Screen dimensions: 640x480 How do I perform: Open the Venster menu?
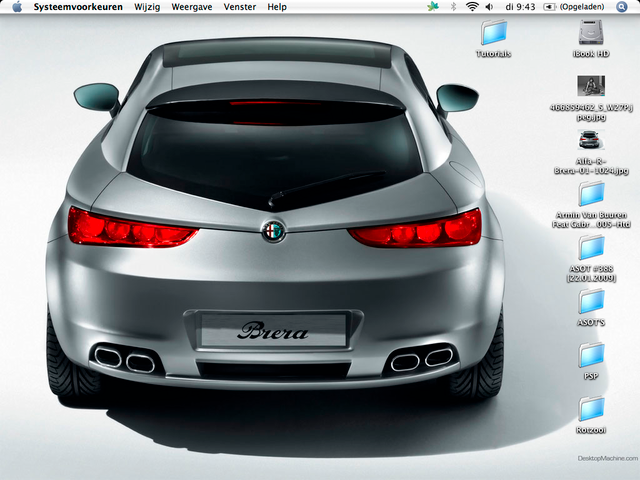(x=240, y=7)
